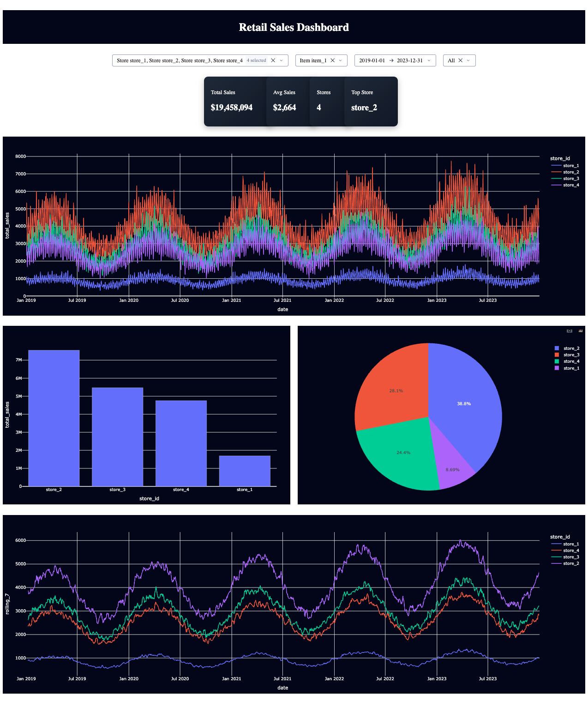Click the date axis title under top chart
This screenshot has width=588, height=707.
[x=283, y=309]
